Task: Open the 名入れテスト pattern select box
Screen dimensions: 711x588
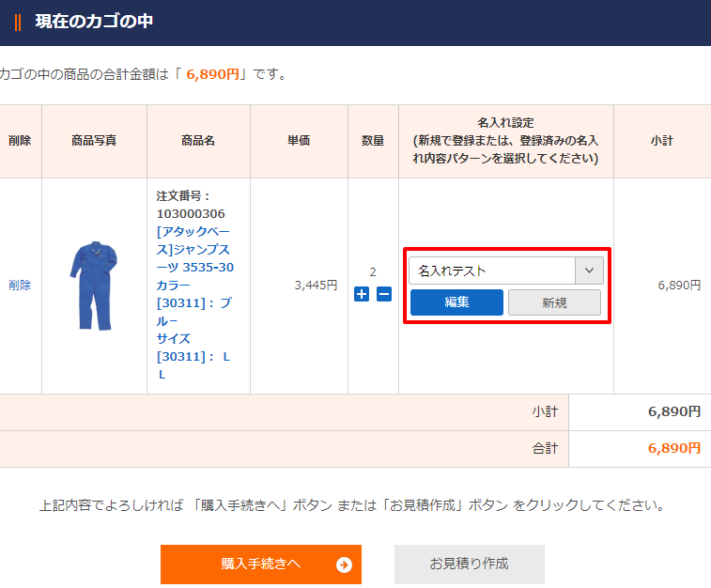Action: pyautogui.click(x=492, y=271)
